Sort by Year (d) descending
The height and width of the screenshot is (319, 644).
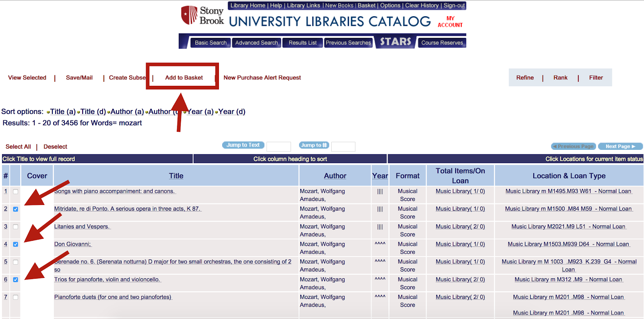click(x=232, y=112)
